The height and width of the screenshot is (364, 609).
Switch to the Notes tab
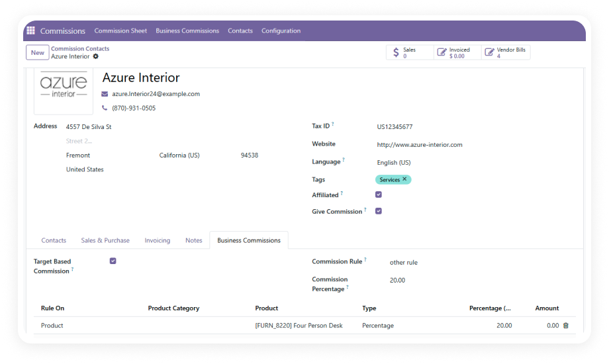(194, 240)
